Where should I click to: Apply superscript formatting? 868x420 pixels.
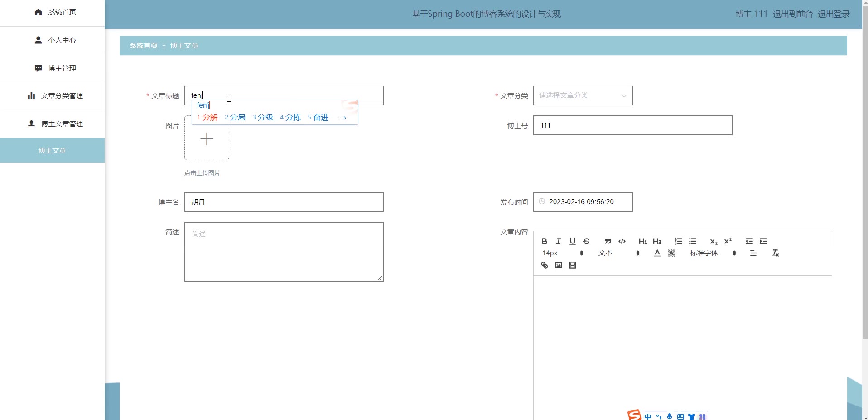coord(728,241)
